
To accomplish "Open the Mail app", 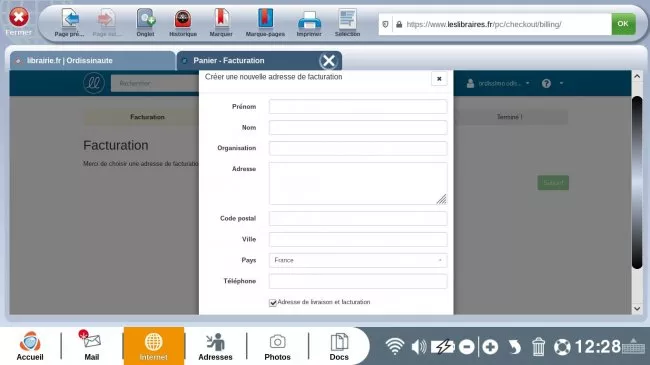I will tap(92, 346).
